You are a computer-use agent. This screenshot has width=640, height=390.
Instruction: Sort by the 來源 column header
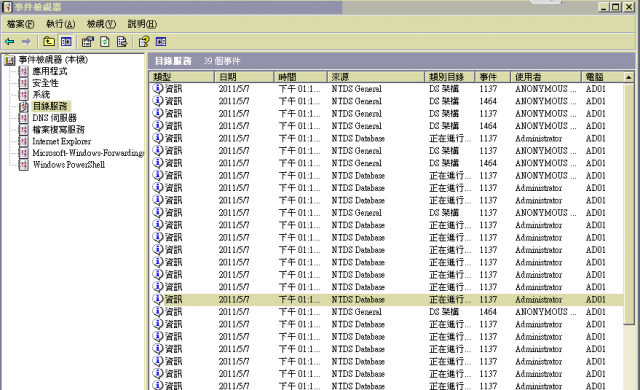pyautogui.click(x=376, y=77)
